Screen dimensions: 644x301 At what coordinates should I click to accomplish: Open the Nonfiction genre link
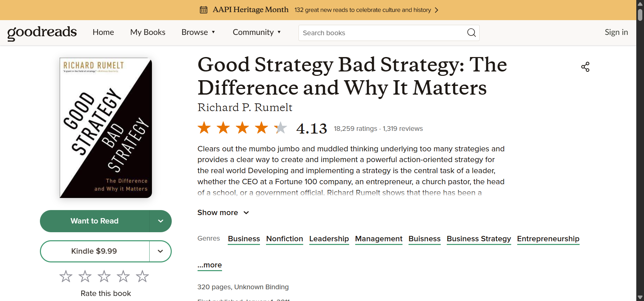tap(284, 239)
